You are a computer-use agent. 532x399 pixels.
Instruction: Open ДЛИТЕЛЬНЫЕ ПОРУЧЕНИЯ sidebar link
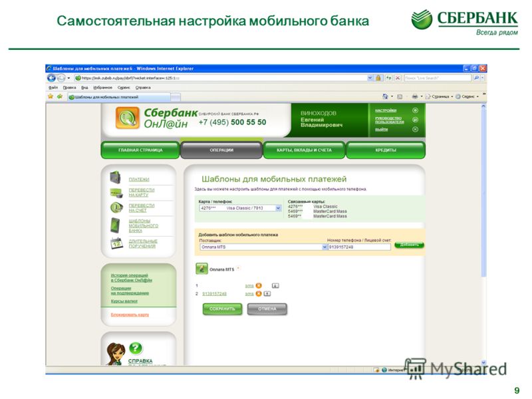[x=143, y=243]
